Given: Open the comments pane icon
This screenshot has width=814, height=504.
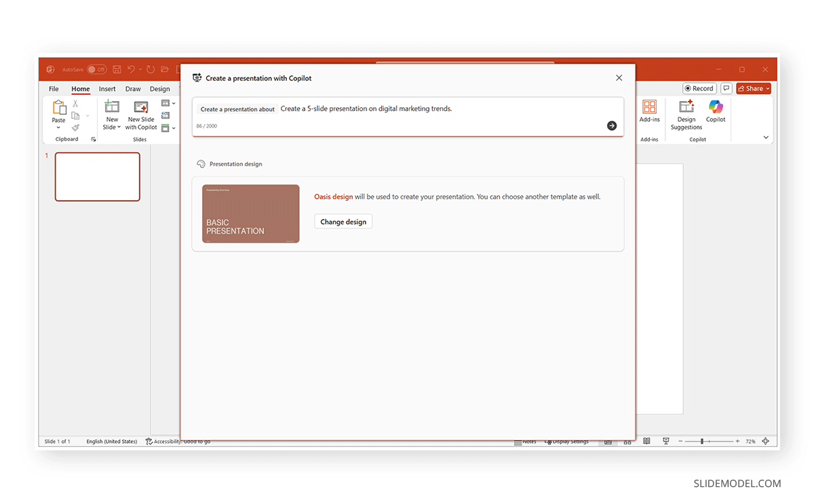Looking at the screenshot, I should tap(726, 88).
